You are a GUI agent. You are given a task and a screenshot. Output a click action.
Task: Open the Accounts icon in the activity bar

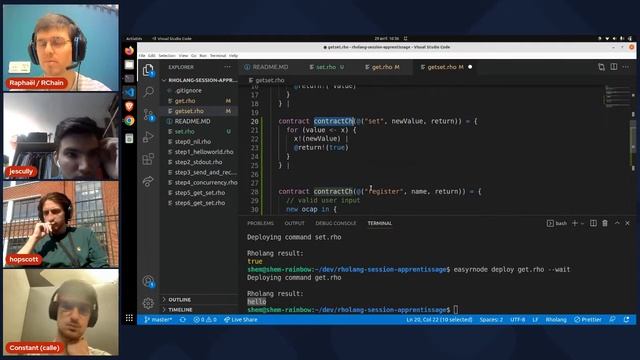(148, 281)
